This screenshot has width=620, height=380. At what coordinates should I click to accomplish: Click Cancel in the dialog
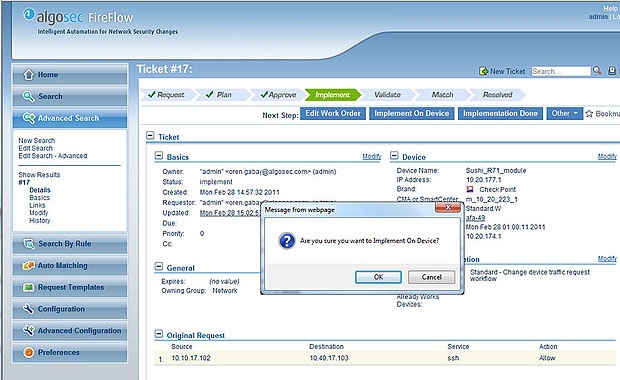(431, 277)
